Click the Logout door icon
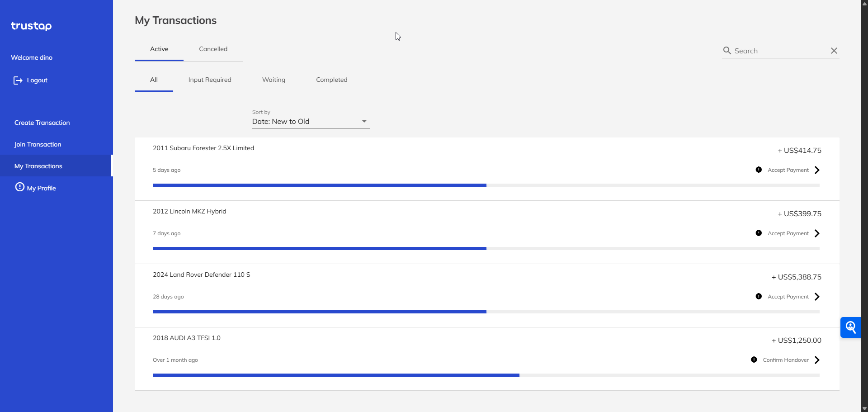Screen dimensions: 868x412 click(18, 81)
